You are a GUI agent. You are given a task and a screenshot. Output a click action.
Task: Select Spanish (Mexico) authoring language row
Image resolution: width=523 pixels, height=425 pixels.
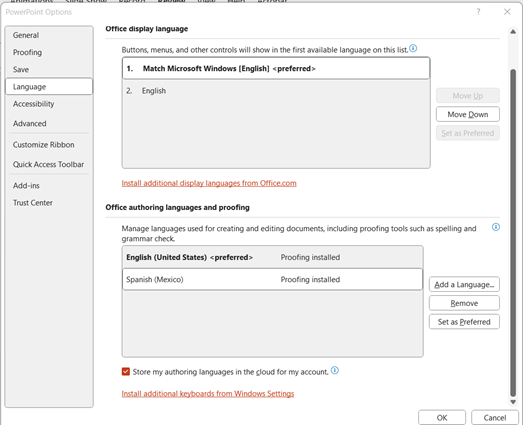[x=273, y=280]
